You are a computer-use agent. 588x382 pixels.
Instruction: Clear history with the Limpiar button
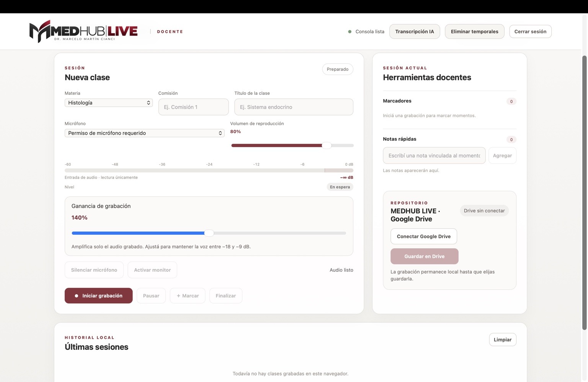[x=503, y=340]
